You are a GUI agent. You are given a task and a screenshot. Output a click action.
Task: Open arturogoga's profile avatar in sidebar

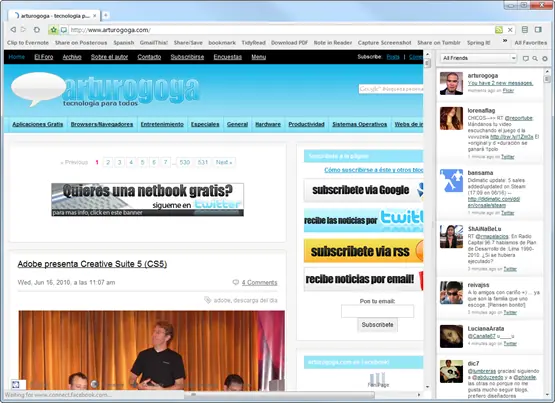click(x=451, y=84)
